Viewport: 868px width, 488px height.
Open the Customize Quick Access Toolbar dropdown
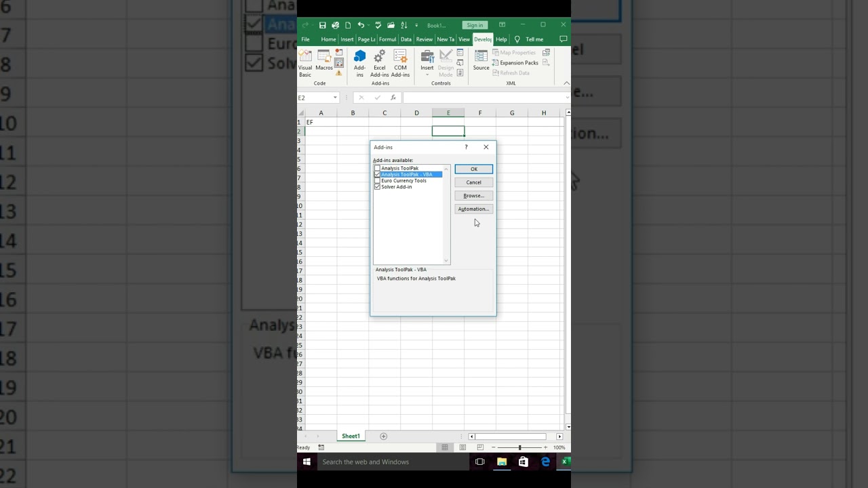click(416, 25)
